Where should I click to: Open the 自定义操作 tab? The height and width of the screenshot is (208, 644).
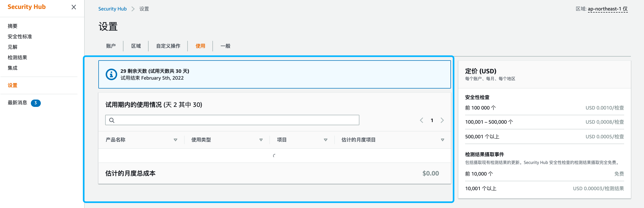pos(168,46)
